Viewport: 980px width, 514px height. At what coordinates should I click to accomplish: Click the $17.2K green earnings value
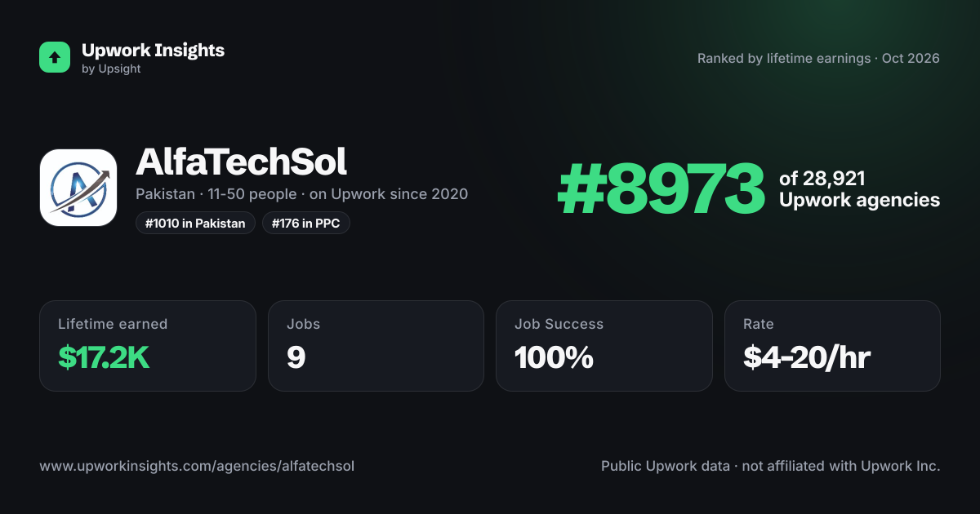tap(104, 357)
